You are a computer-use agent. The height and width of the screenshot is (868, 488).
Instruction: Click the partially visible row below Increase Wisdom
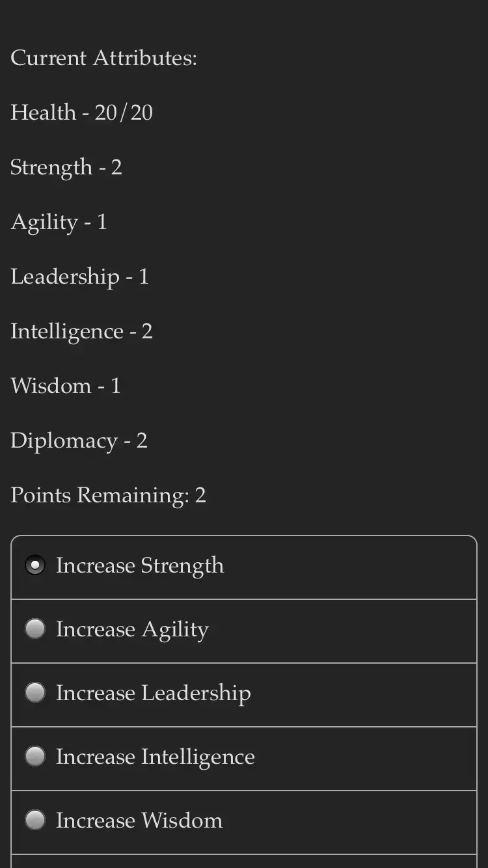tap(244, 861)
